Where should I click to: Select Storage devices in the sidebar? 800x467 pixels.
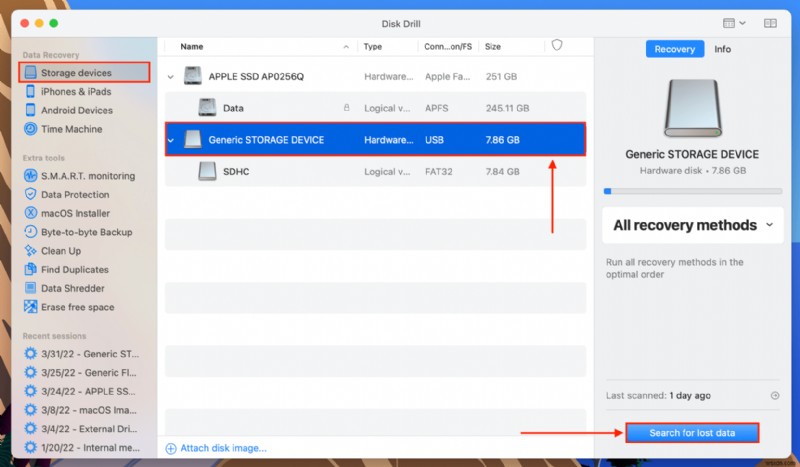pyautogui.click(x=84, y=72)
